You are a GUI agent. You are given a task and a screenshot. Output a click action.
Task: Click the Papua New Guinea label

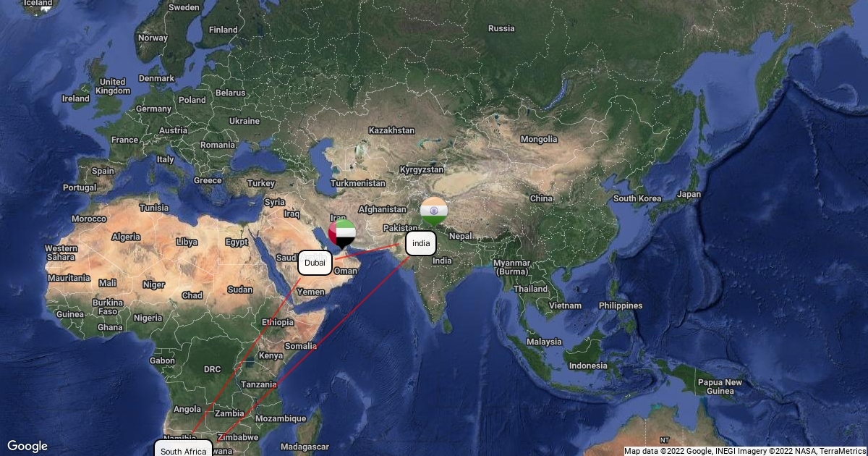[719, 387]
